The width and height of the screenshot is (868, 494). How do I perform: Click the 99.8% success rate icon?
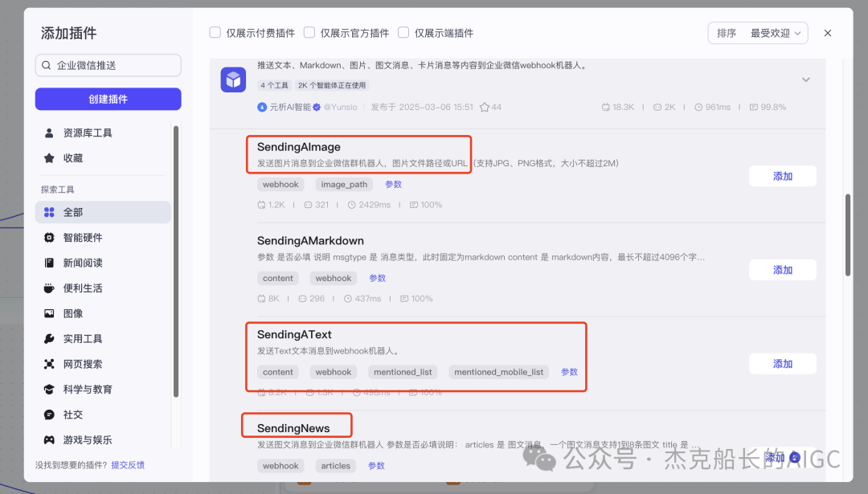pos(753,107)
